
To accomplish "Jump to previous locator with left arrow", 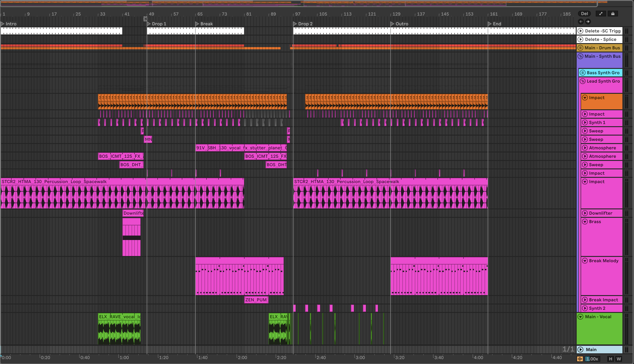I will coord(581,22).
